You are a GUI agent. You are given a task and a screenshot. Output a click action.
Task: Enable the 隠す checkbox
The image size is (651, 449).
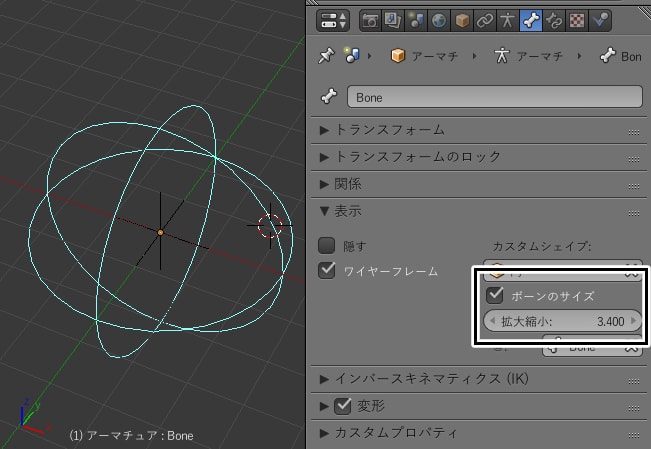coord(326,245)
